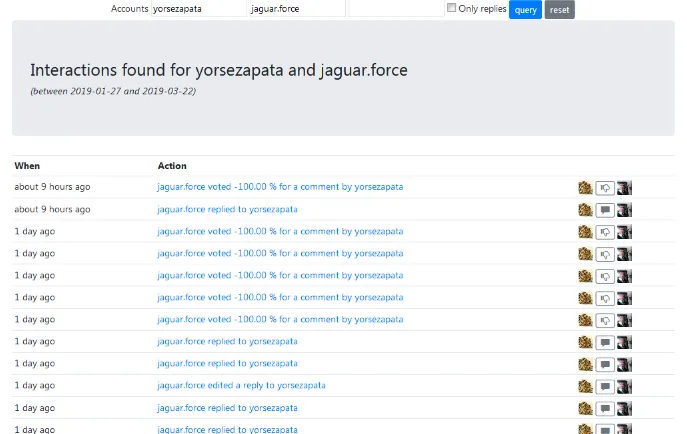Screen dimensions: 687x434
Task: Open the 9-hours-ago 'voted -100.00 %' link
Action: pyautogui.click(x=280, y=187)
